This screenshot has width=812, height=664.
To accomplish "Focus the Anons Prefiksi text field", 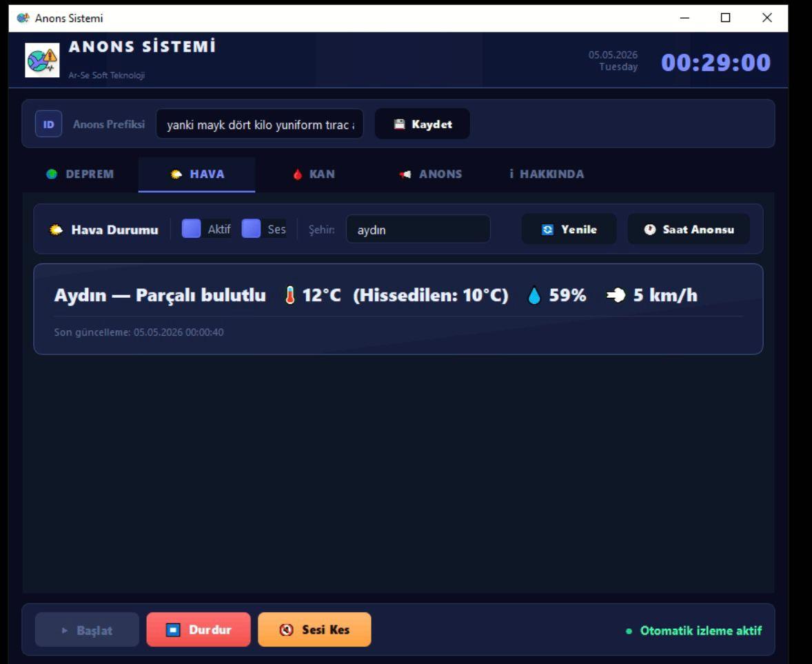I will click(x=259, y=124).
